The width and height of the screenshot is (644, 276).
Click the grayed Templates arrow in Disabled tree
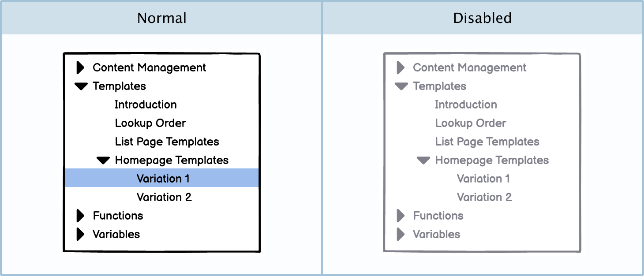pyautogui.click(x=401, y=86)
